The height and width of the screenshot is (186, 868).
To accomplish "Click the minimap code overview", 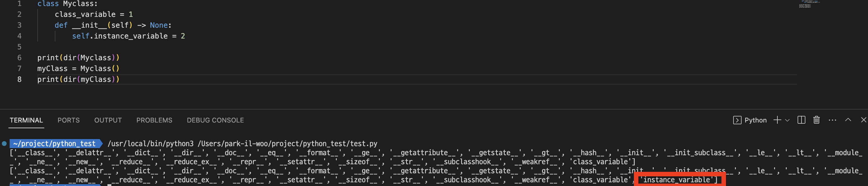I will tap(809, 4).
